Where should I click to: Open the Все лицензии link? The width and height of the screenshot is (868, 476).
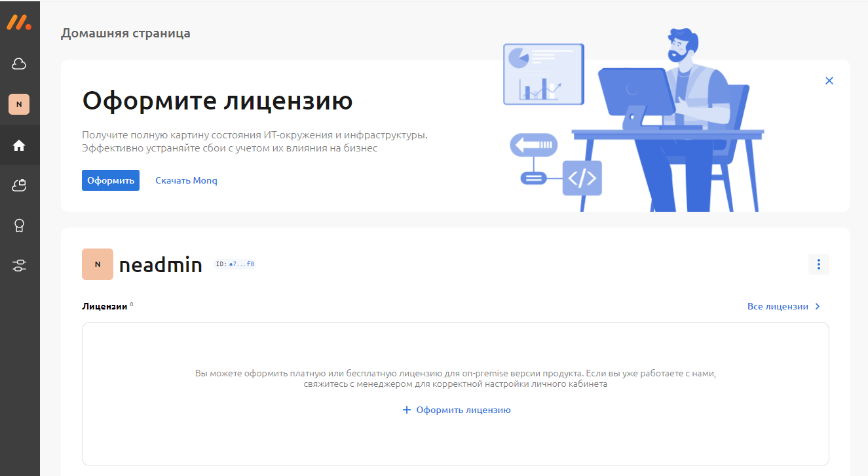pyautogui.click(x=778, y=306)
